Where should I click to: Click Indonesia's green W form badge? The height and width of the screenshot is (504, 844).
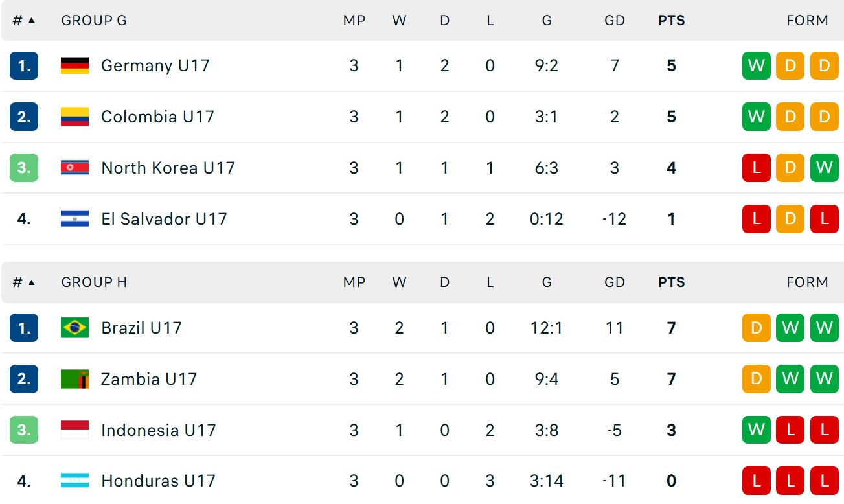point(756,430)
